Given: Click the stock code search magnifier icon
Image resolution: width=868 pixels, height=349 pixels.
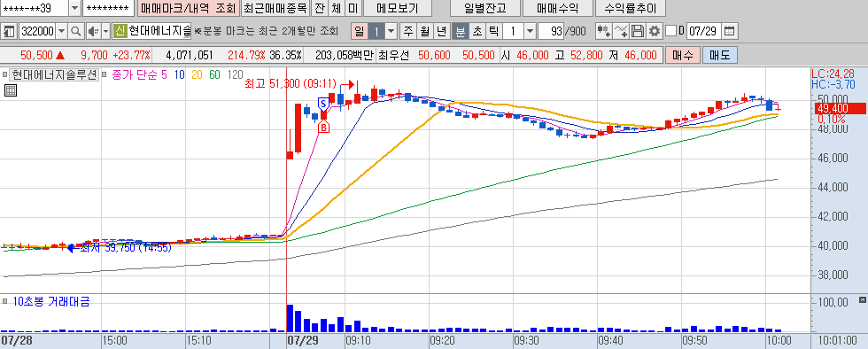Looking at the screenshot, I should (x=76, y=31).
